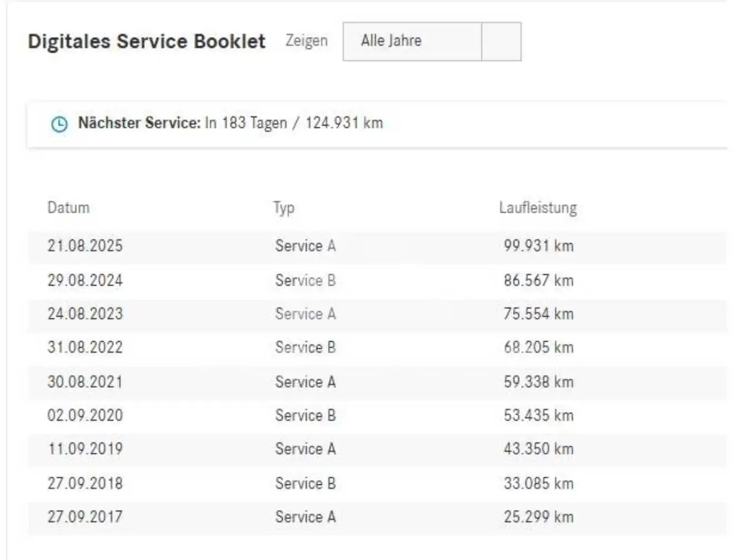Click the Digitales Service Booklet heading
Viewport: 733px width, 560px height.
point(147,42)
